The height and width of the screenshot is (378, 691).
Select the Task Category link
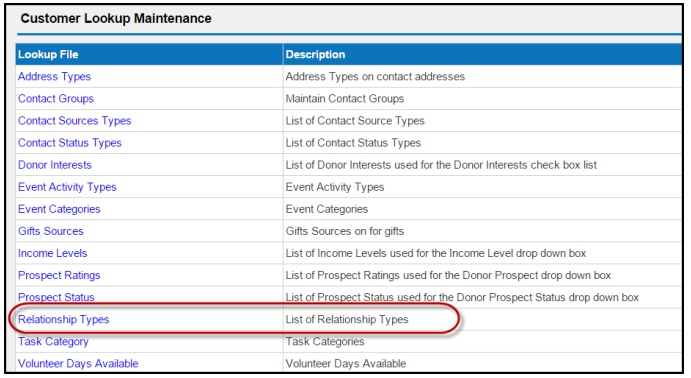pyautogui.click(x=53, y=341)
